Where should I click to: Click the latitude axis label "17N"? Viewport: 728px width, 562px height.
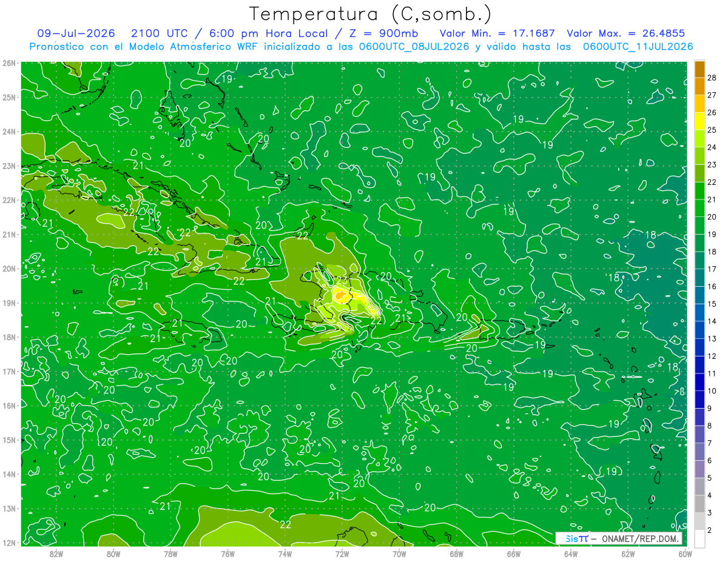click(x=8, y=371)
